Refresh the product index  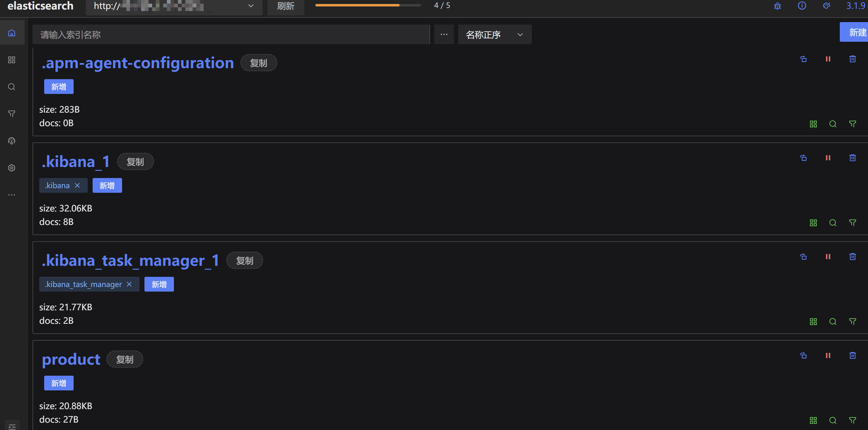coord(803,355)
